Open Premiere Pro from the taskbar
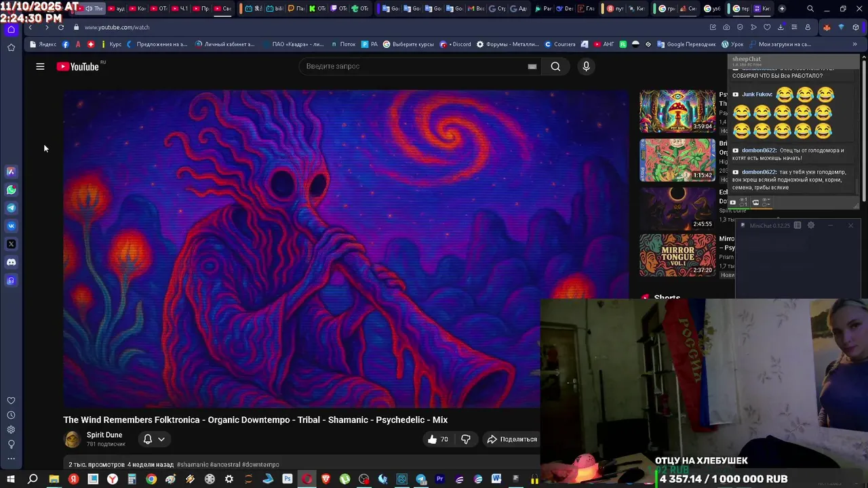The image size is (868, 488). pos(440,479)
